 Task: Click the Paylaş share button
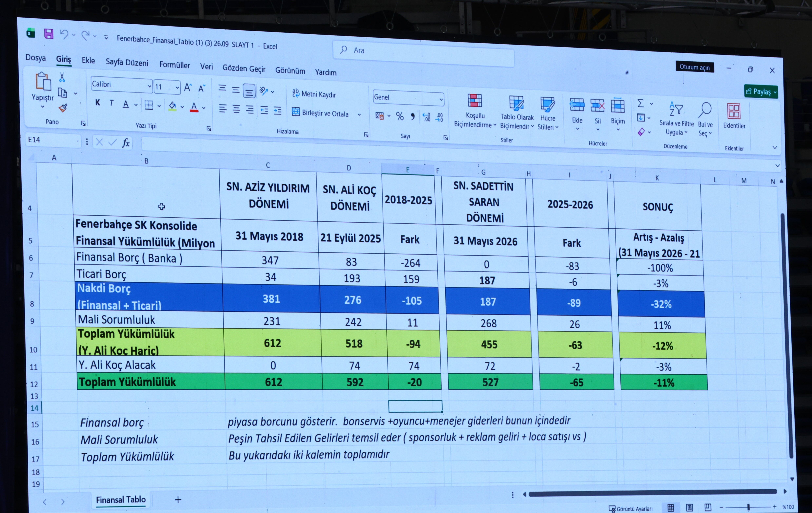tap(761, 91)
